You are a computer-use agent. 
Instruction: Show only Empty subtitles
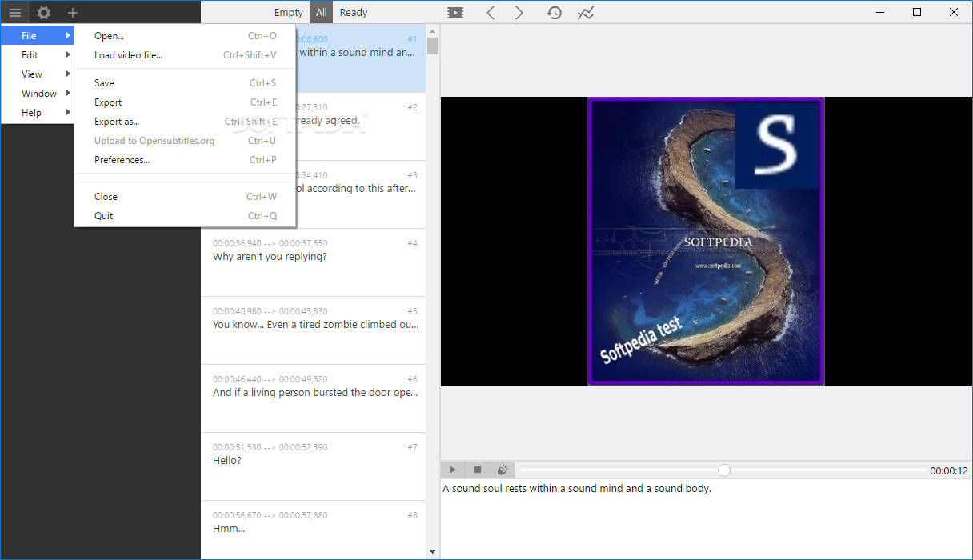(x=288, y=13)
